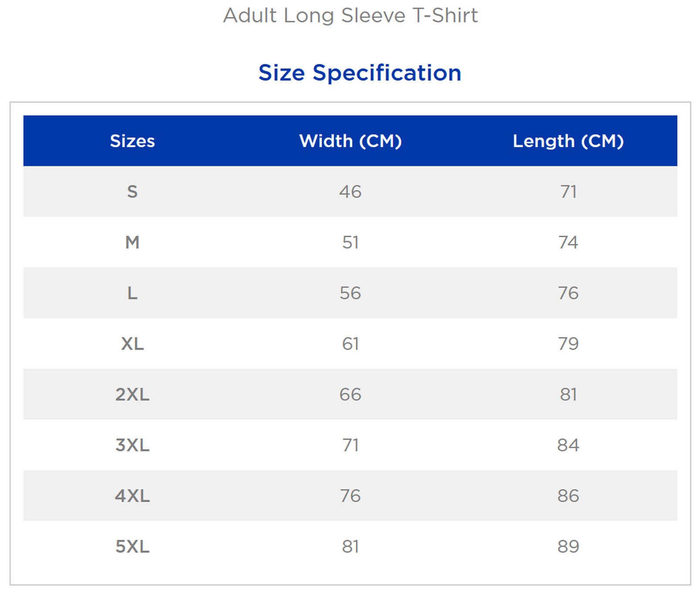Image resolution: width=697 pixels, height=616 pixels.
Task: Click the L size row label
Action: (x=132, y=293)
